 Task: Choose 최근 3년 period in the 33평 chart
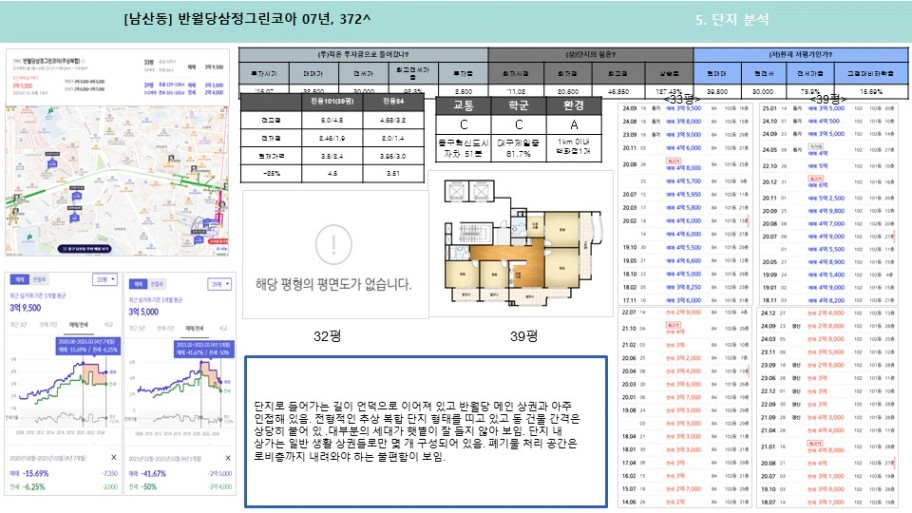pos(19,324)
